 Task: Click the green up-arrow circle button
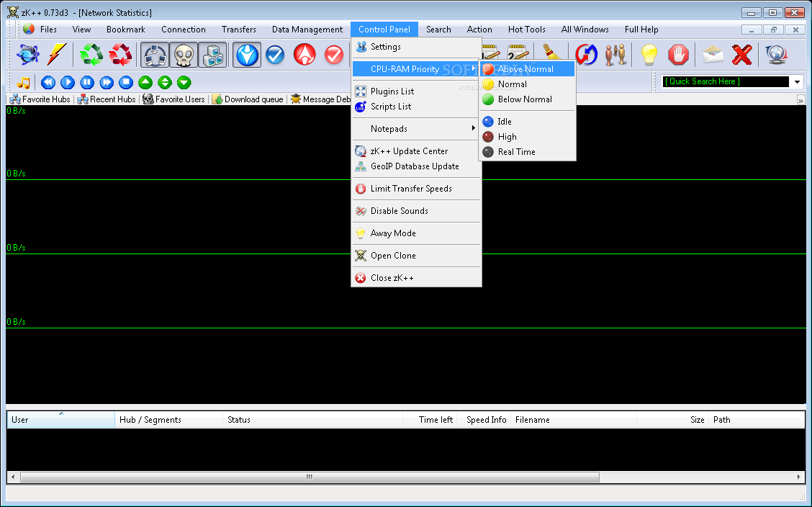click(145, 82)
